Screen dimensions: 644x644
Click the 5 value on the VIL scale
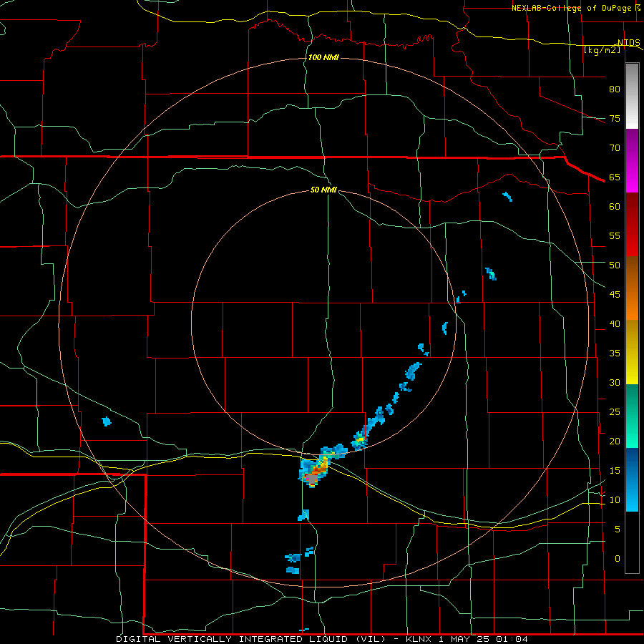coord(617,530)
